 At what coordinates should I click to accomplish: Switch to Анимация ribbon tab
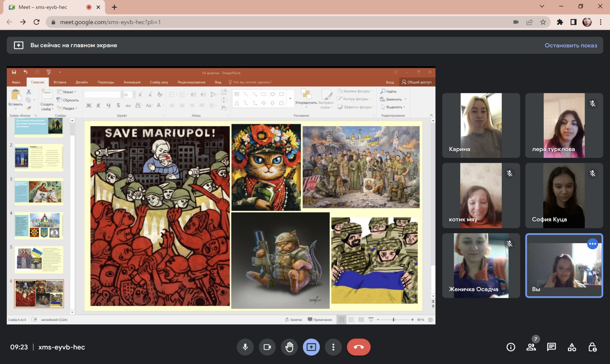coord(132,82)
